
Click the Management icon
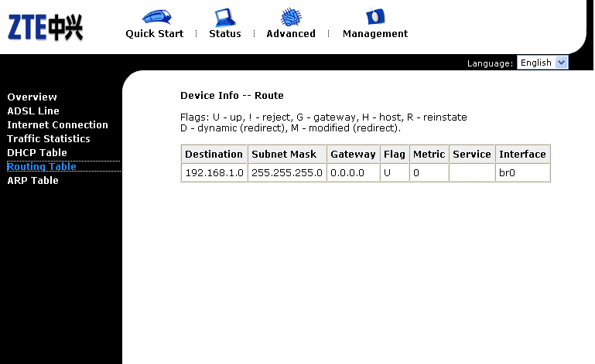coord(375,17)
